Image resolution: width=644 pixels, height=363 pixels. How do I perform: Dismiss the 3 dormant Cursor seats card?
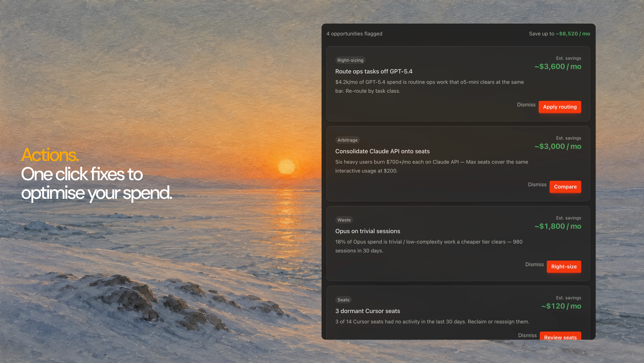[527, 336]
